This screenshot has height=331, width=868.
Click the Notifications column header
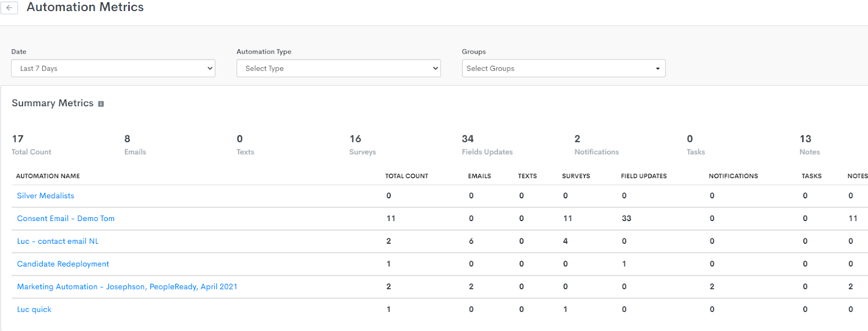tap(733, 176)
